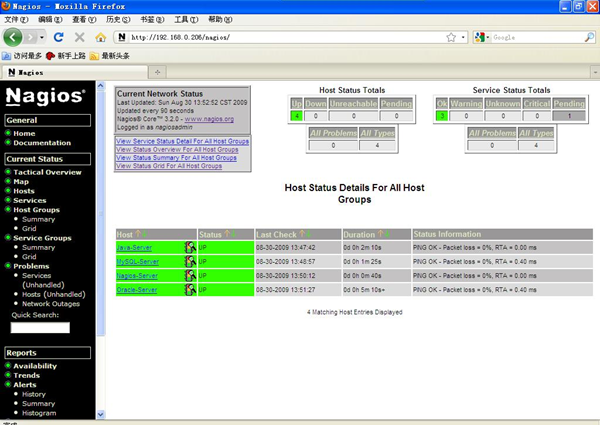This screenshot has height=425, width=601.
Task: View service details icon for Nagios-Server
Action: coord(190,276)
